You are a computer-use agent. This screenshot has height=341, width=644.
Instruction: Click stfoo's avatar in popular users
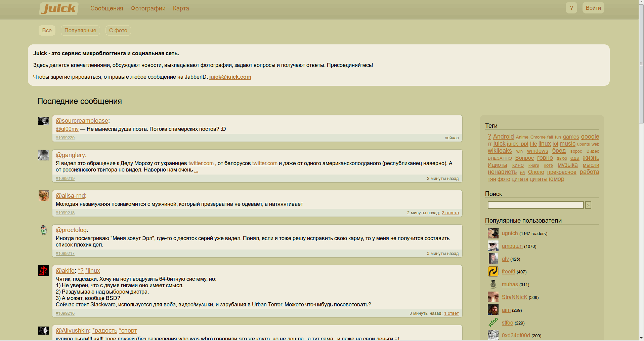click(493, 323)
